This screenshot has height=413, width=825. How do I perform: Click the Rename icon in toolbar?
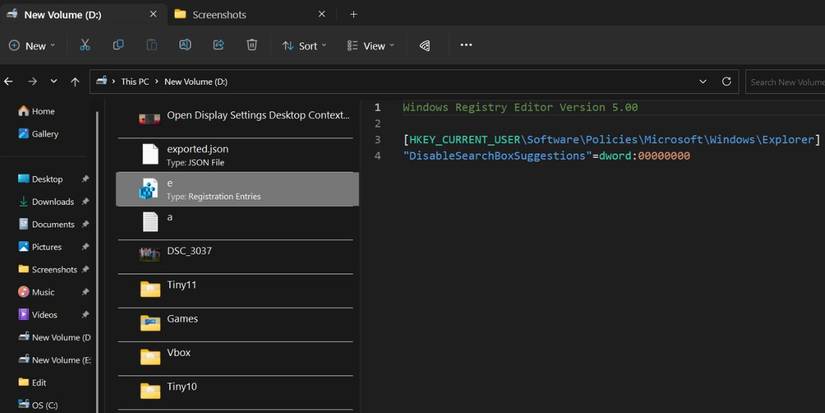pos(185,45)
